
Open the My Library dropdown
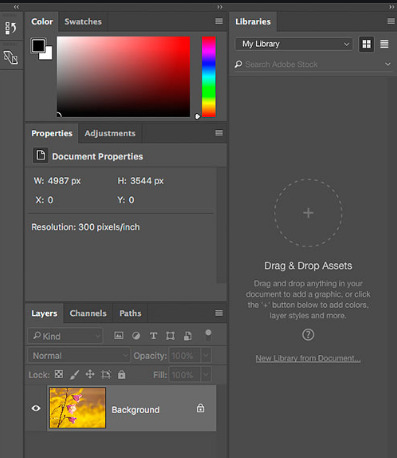pos(294,44)
